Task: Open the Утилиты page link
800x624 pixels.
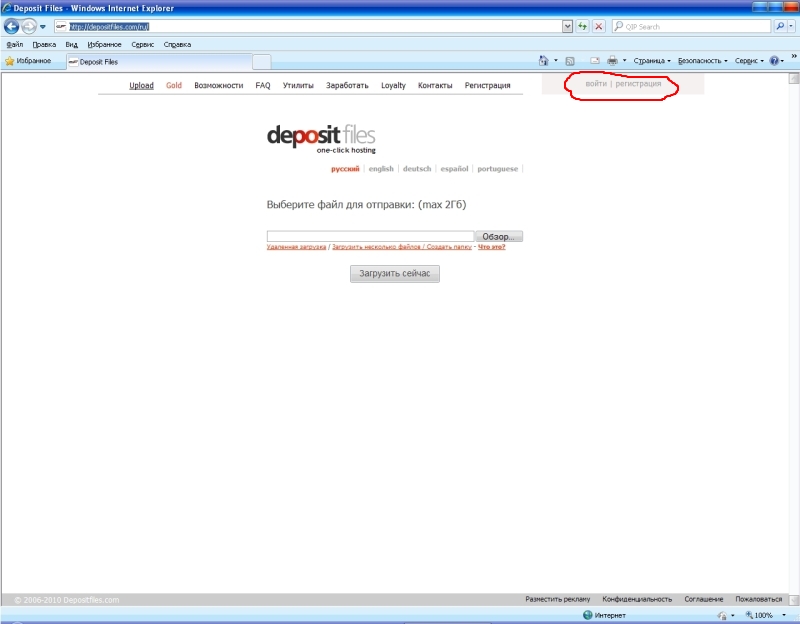Action: tap(298, 85)
